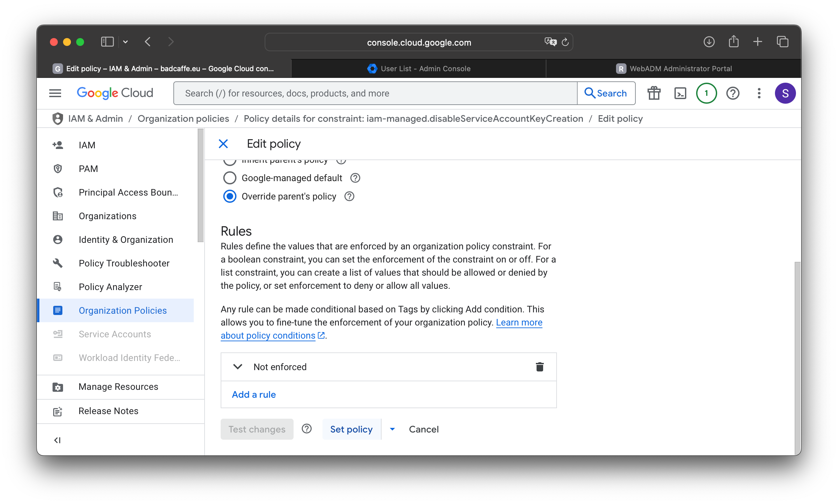The image size is (838, 504).
Task: Click the sidebar vertical scrollbar
Action: (201, 185)
